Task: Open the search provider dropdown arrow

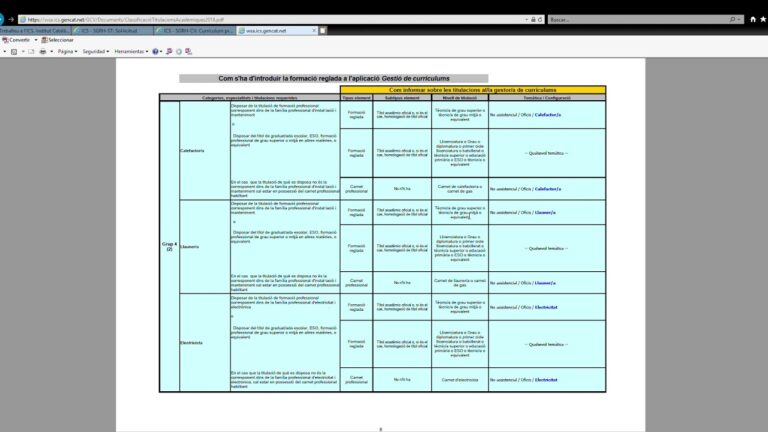Action: click(x=739, y=20)
